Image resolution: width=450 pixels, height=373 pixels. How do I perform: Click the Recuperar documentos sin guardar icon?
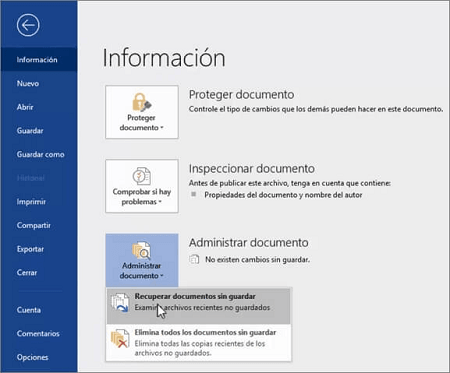click(120, 302)
